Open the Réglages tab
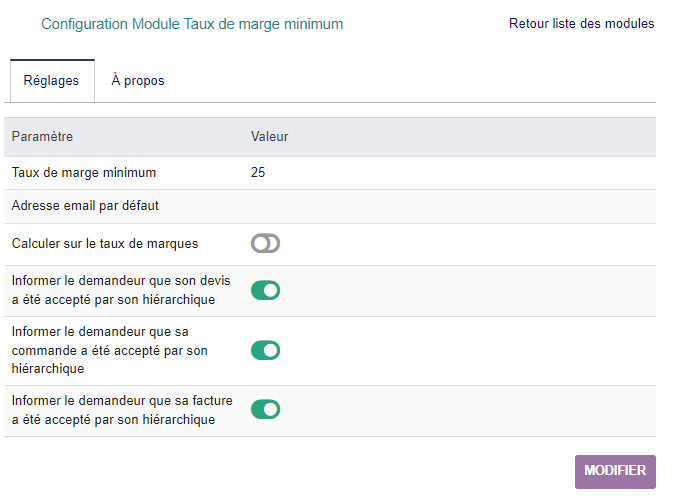 pyautogui.click(x=51, y=81)
